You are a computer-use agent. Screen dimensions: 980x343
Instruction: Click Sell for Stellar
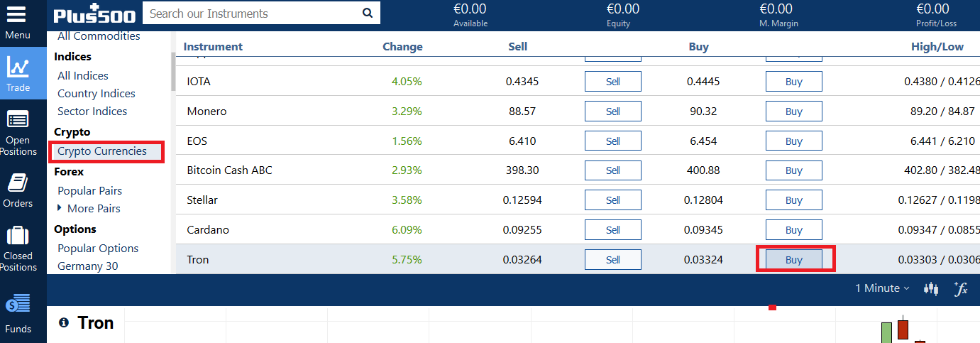pos(613,200)
